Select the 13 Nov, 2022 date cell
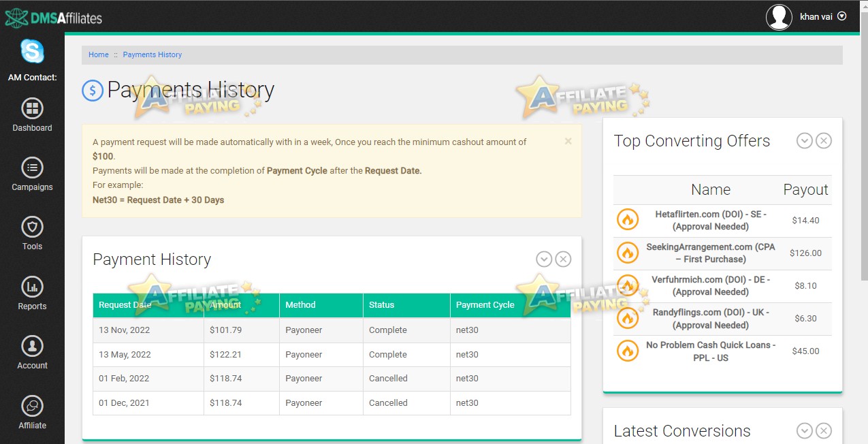This screenshot has height=444, width=868. point(148,330)
